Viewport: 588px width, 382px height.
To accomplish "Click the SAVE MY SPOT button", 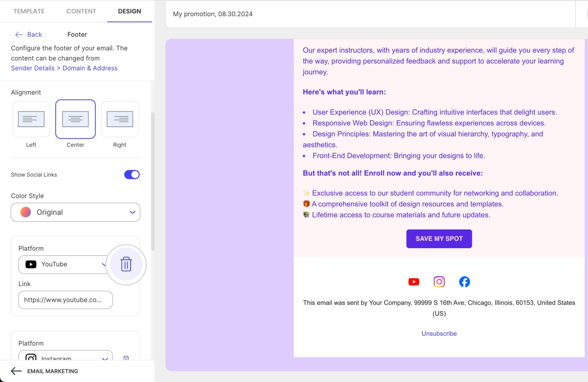I will [x=439, y=239].
